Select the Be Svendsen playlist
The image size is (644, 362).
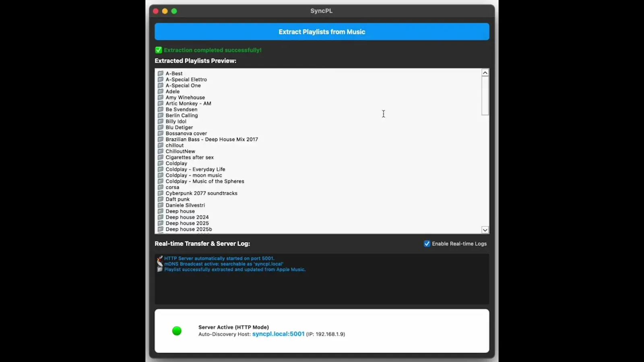pos(182,109)
